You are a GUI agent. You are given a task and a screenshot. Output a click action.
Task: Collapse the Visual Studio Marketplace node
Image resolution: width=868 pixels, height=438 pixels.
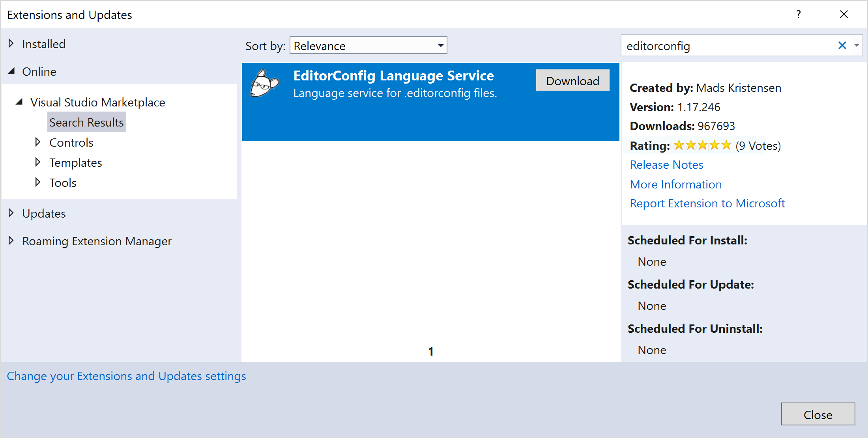click(19, 102)
